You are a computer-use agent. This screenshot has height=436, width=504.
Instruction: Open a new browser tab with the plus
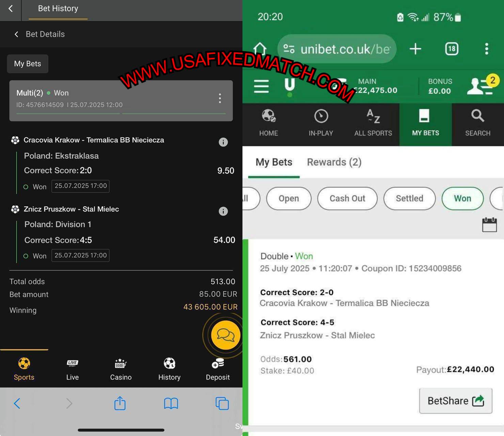415,49
